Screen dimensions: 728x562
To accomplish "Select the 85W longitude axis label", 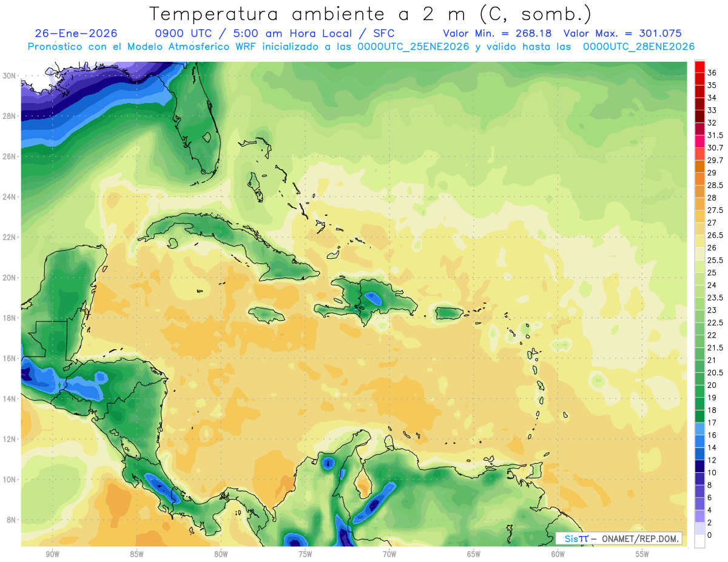I will click(136, 554).
